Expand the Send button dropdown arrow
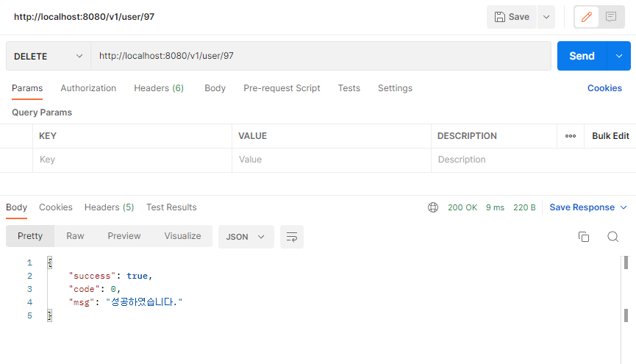This screenshot has width=636, height=364. (619, 56)
